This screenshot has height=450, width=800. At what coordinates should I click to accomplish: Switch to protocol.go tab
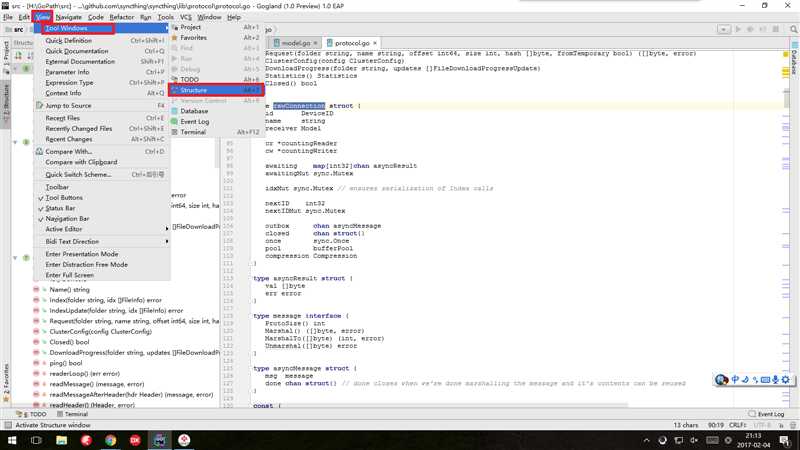point(352,43)
